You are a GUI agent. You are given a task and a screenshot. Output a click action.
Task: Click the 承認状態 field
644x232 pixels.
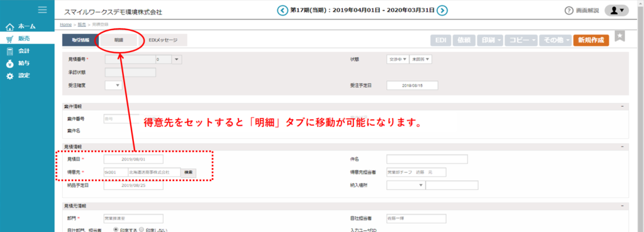click(x=131, y=73)
